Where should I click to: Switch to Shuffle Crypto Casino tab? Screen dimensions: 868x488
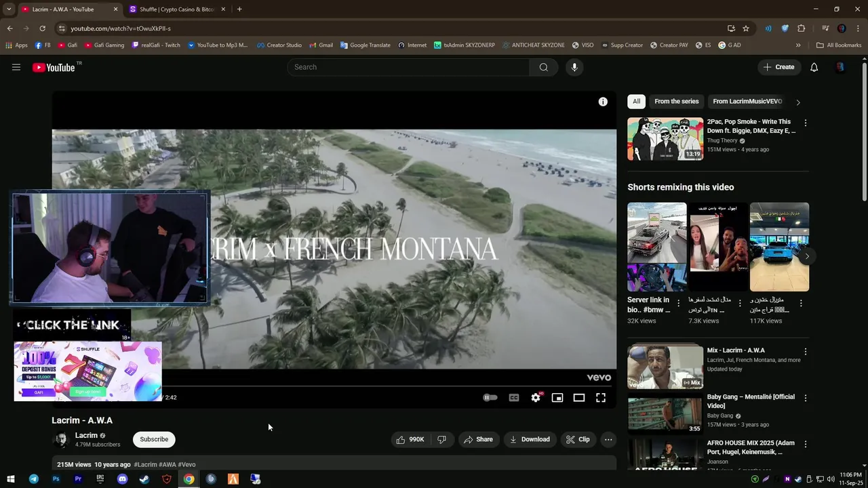(178, 9)
